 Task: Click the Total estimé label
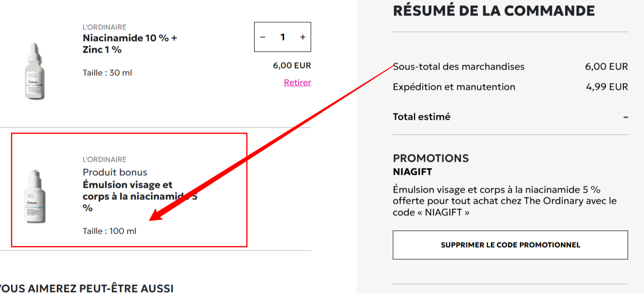(421, 117)
